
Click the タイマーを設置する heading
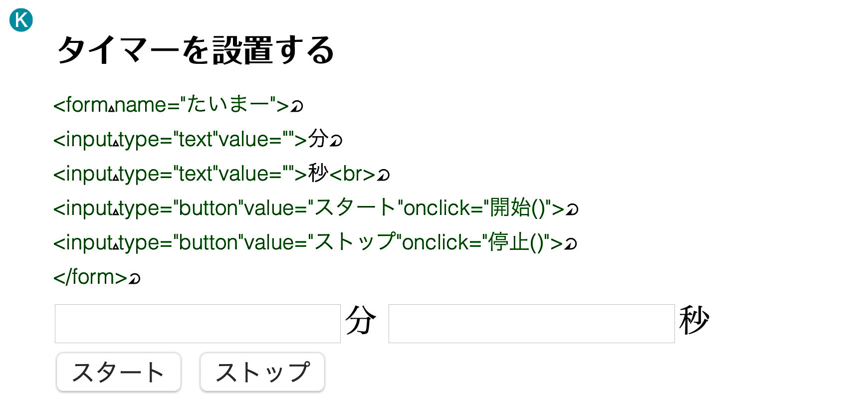(x=196, y=50)
